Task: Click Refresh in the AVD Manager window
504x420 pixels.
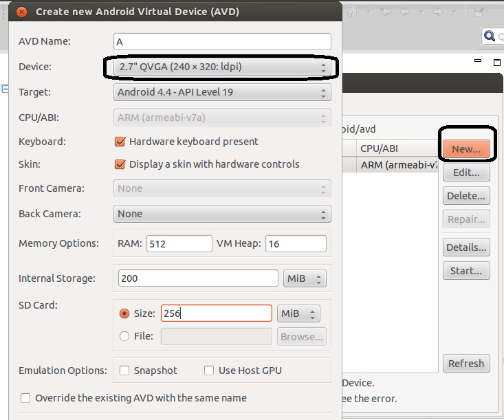Action: [466, 364]
